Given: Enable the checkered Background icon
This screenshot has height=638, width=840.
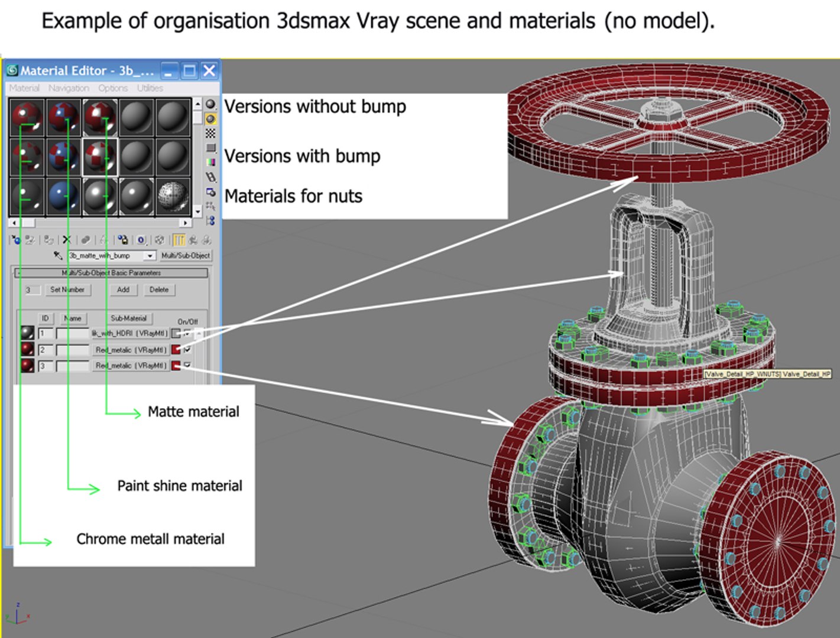Looking at the screenshot, I should click(210, 134).
